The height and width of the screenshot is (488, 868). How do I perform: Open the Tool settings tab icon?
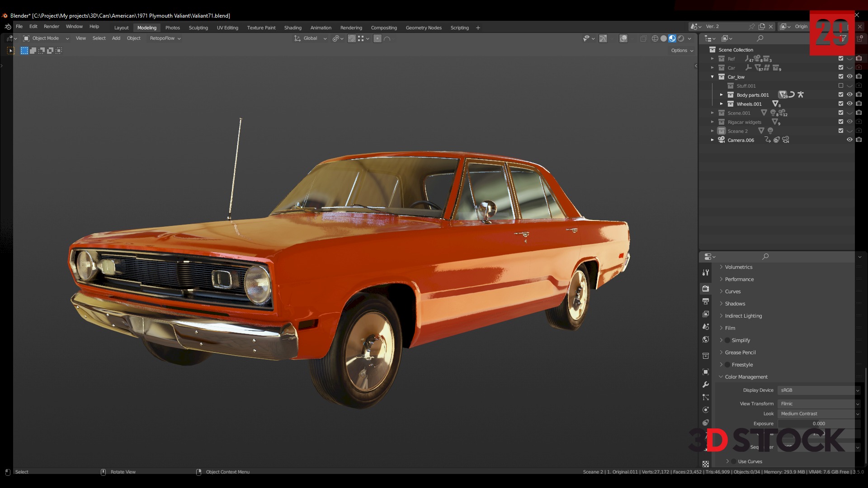pos(706,272)
